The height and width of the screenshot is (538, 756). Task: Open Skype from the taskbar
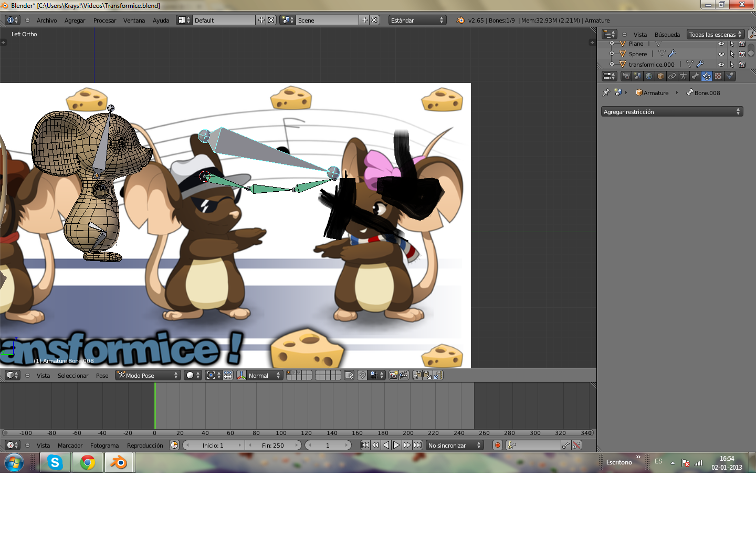tap(55, 462)
